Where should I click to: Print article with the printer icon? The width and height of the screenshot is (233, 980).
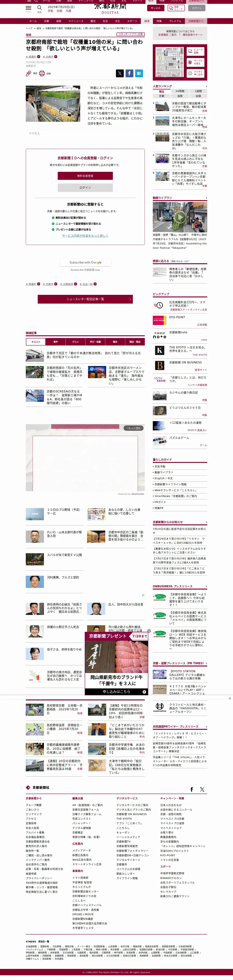click(42, 73)
